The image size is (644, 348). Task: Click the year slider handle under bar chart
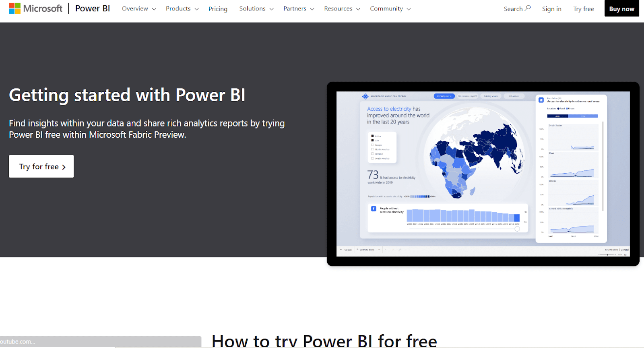click(517, 229)
